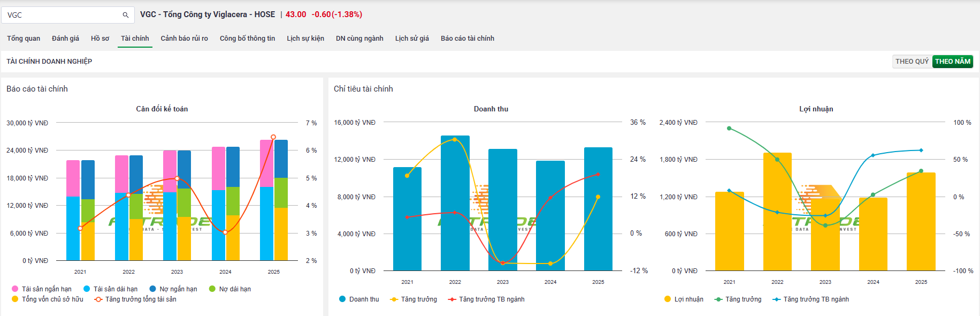The height and width of the screenshot is (316, 980).
Task: Toggle Nợ ngắn hạn legend series
Action: tap(173, 289)
